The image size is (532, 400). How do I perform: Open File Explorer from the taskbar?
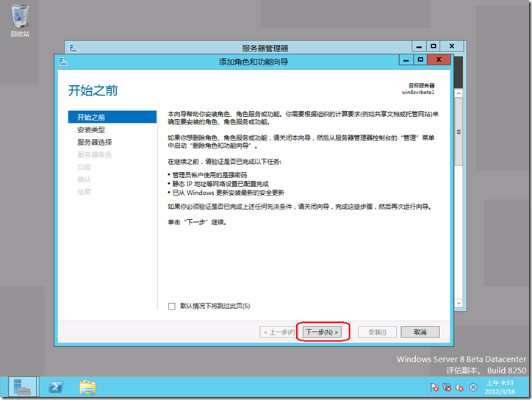[88, 387]
